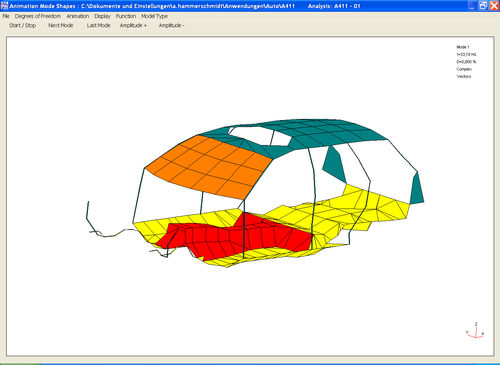Open the Function menu
This screenshot has width=500, height=365.
(126, 16)
